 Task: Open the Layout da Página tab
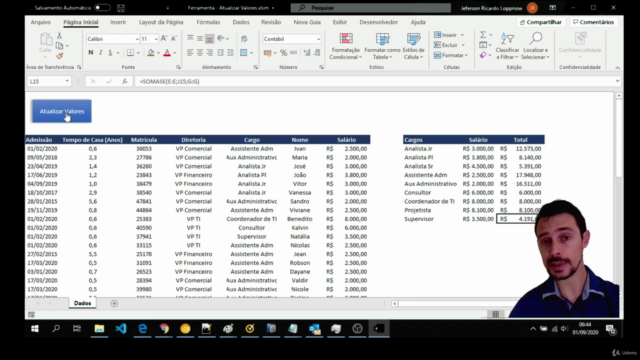(161, 22)
